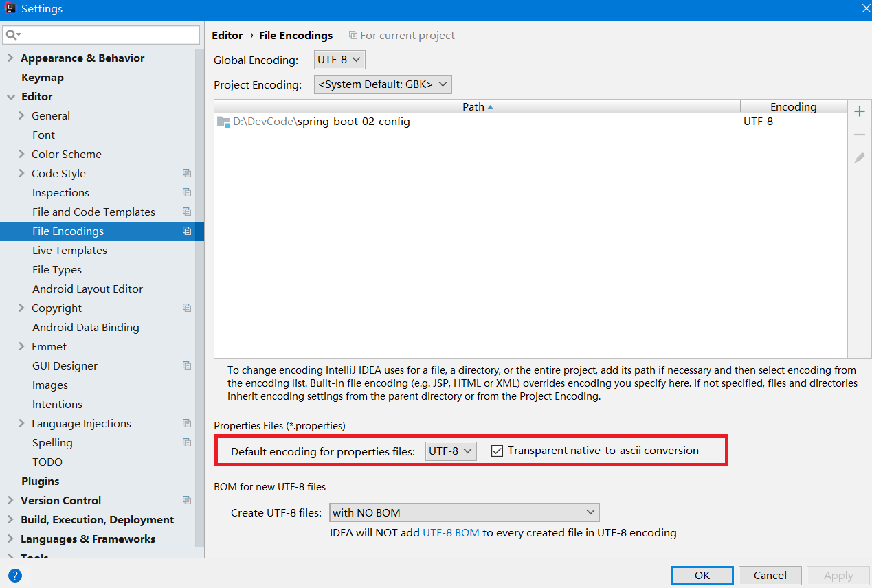
Task: Expand the Appearance & Behavior section
Action: click(10, 58)
